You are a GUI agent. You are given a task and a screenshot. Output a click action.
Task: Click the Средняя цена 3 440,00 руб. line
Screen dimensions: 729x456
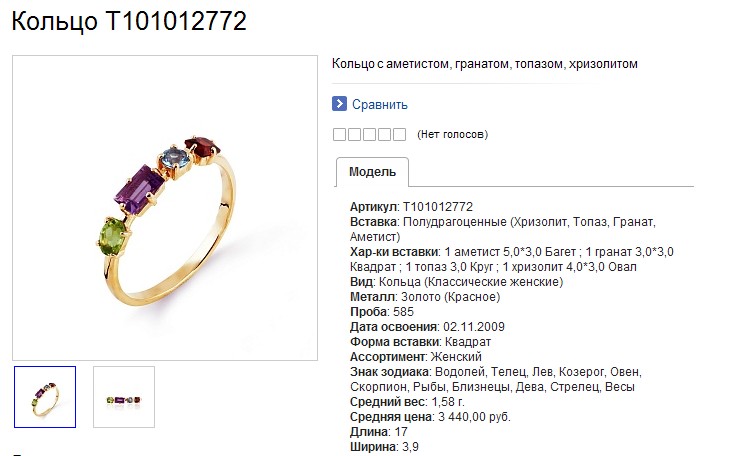(430, 416)
